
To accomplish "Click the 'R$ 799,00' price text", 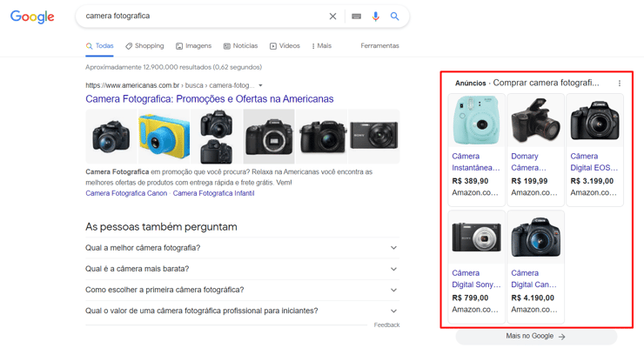I will (470, 298).
